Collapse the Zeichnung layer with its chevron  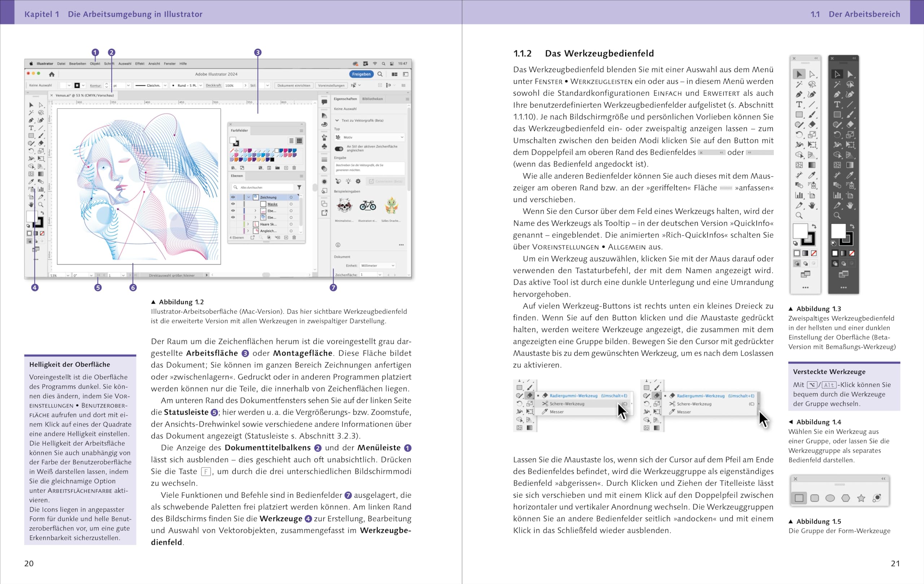pyautogui.click(x=249, y=197)
